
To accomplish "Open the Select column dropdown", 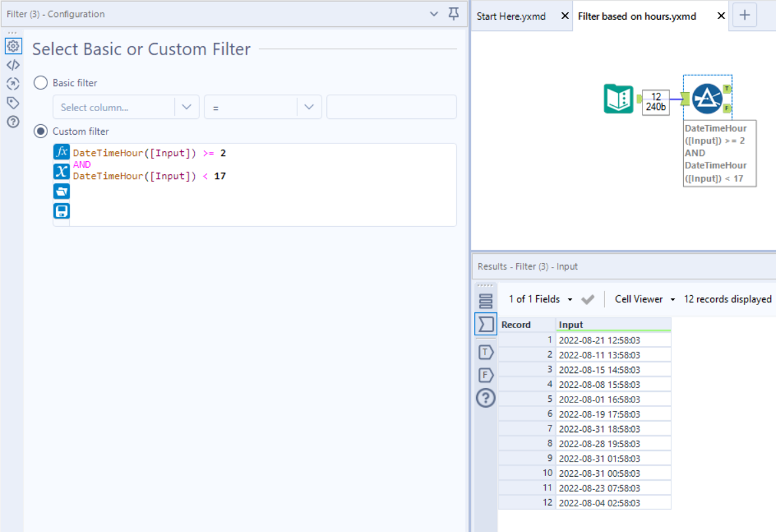I will pyautogui.click(x=186, y=107).
